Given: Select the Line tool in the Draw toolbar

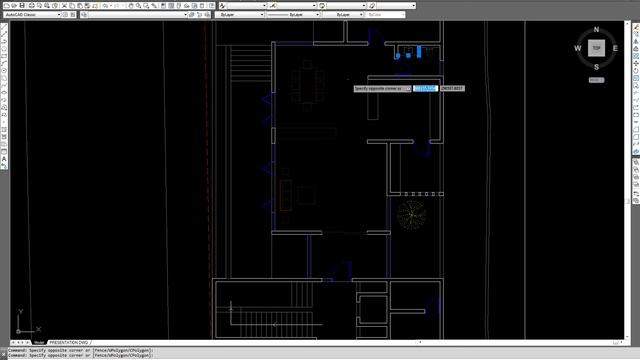Looking at the screenshot, I should 4,27.
